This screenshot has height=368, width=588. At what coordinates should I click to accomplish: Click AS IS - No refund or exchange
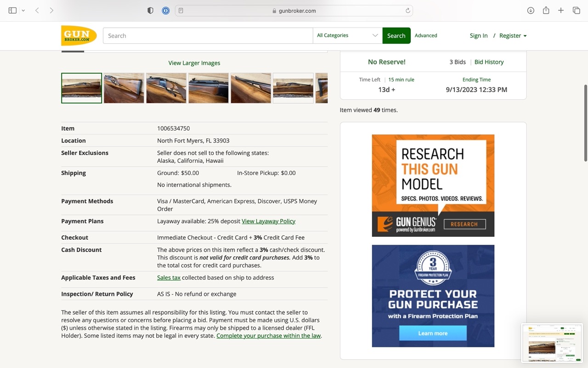click(197, 294)
